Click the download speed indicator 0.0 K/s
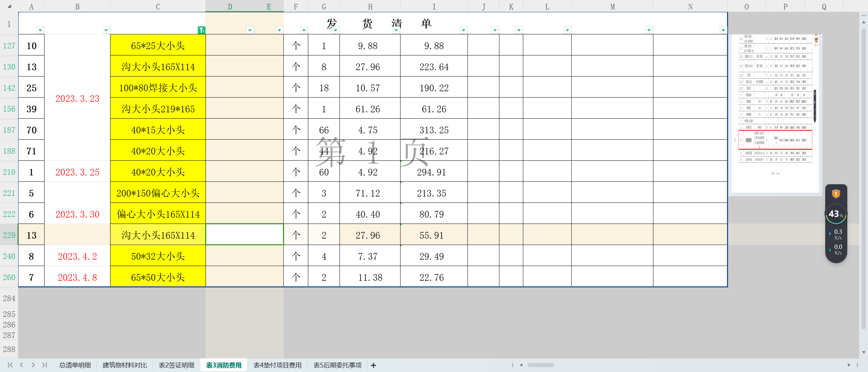 tap(836, 250)
